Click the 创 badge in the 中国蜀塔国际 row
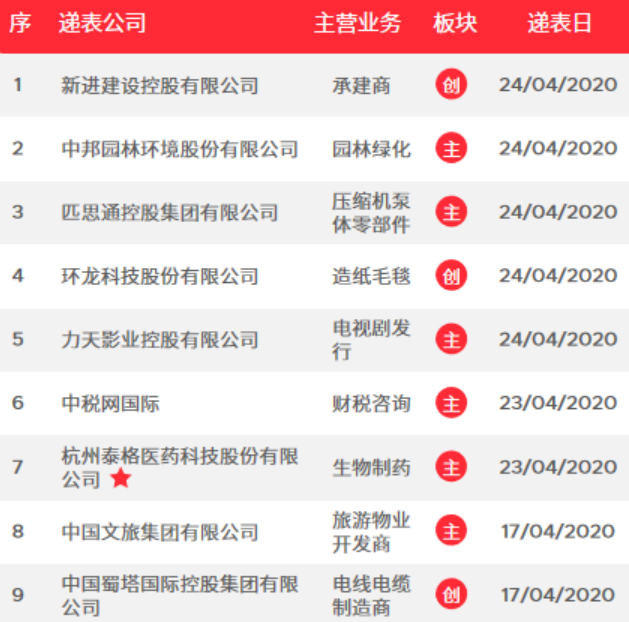This screenshot has width=629, height=622. (x=451, y=594)
